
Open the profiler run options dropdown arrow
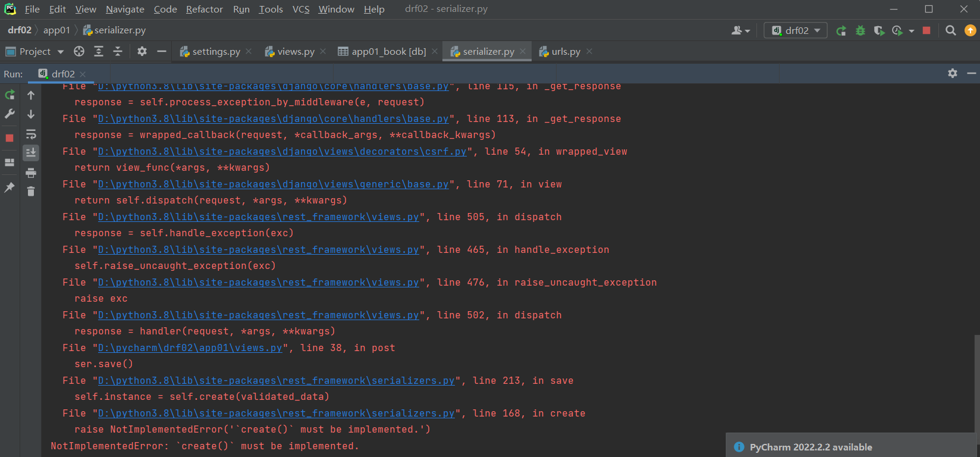912,31
